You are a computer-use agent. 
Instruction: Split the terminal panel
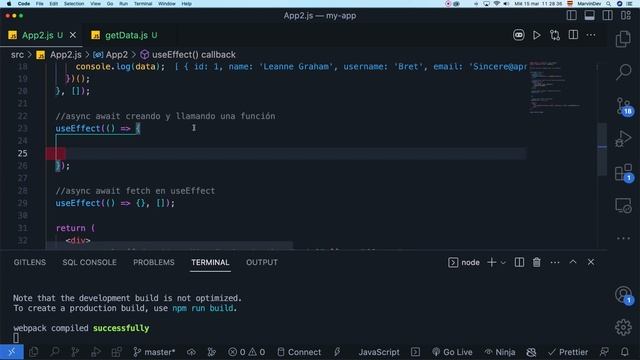click(519, 262)
